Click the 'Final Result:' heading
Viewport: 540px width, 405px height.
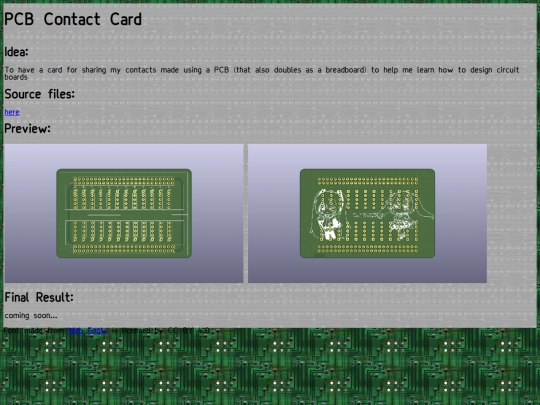pyautogui.click(x=39, y=297)
